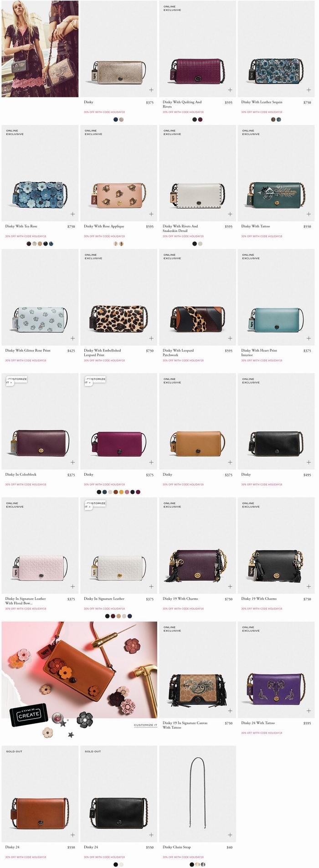
Task: Open Dinky With Rivets And Snakeskin Detail title
Action: click(x=180, y=228)
